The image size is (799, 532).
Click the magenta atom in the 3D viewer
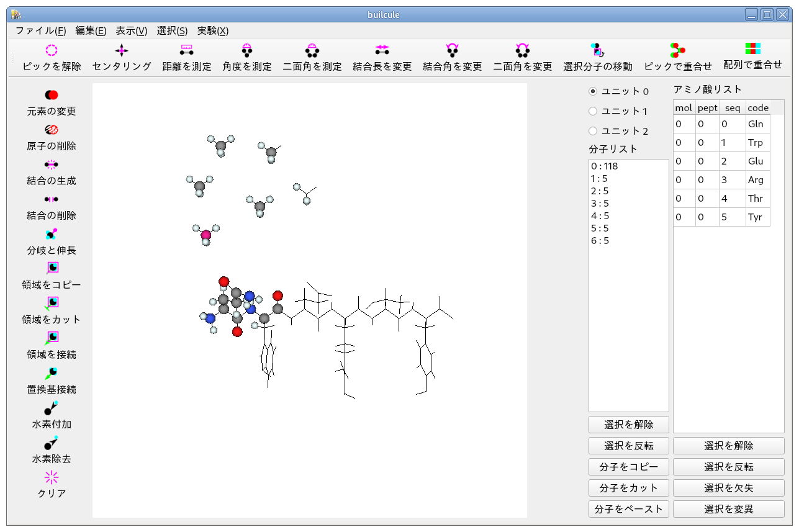pyautogui.click(x=206, y=235)
